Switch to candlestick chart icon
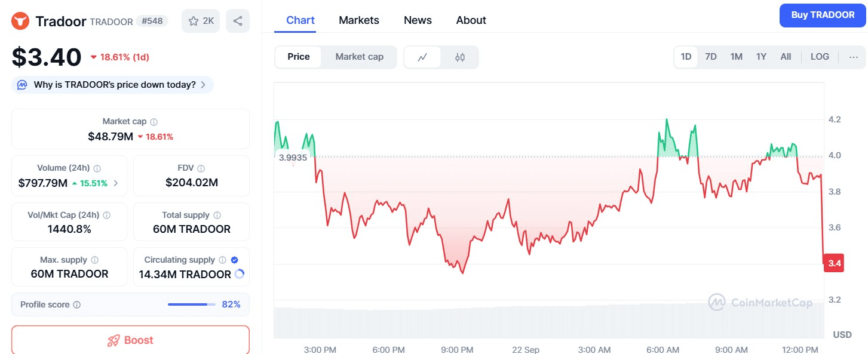Viewport: 868px width, 354px height. click(459, 57)
